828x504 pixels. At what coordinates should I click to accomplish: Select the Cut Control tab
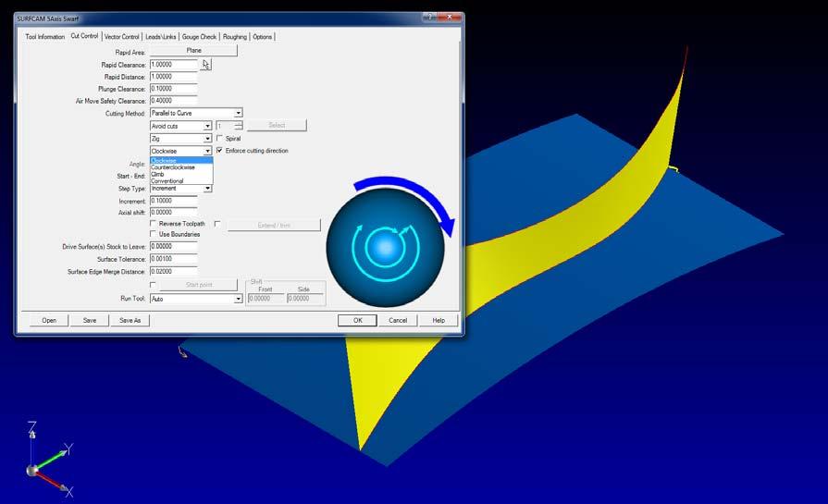click(84, 36)
